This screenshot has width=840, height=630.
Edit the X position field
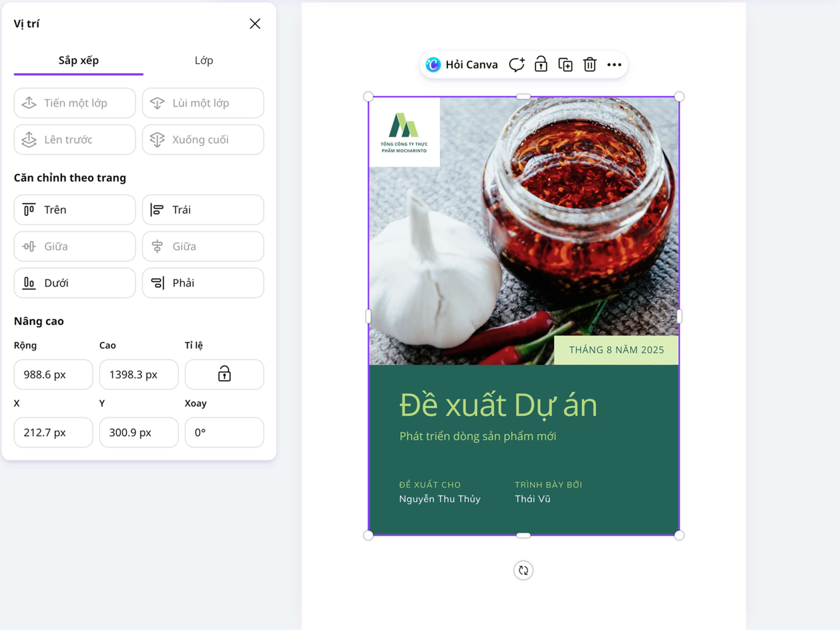[x=53, y=433]
